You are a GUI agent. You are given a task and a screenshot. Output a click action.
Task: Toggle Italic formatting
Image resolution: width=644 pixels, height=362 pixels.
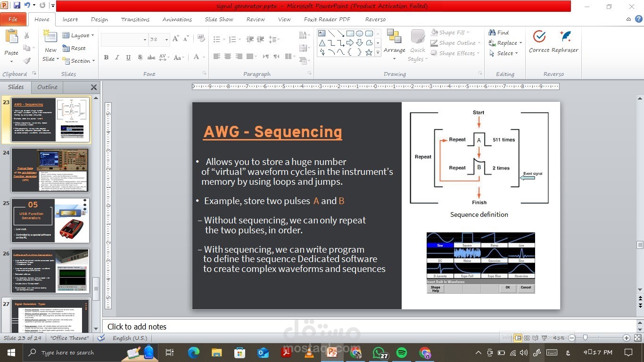coord(117,58)
